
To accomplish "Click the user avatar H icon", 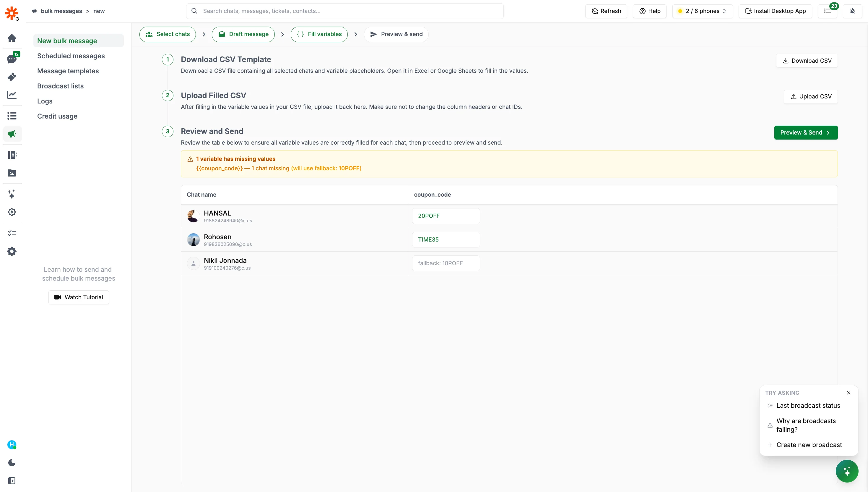I will tap(12, 445).
